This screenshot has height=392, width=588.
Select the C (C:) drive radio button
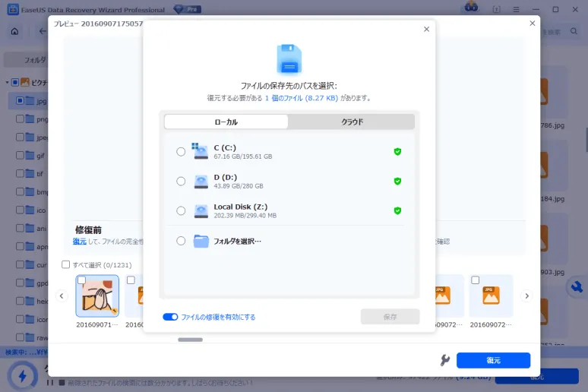pyautogui.click(x=181, y=152)
